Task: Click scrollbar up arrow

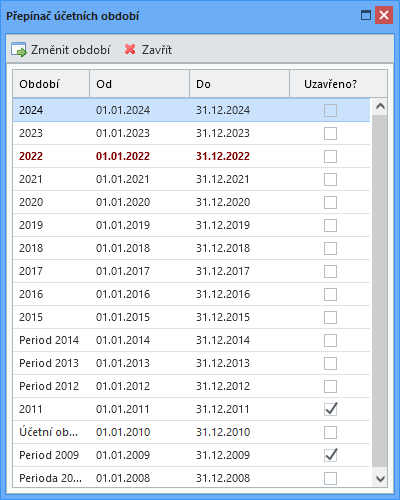Action: (380, 106)
